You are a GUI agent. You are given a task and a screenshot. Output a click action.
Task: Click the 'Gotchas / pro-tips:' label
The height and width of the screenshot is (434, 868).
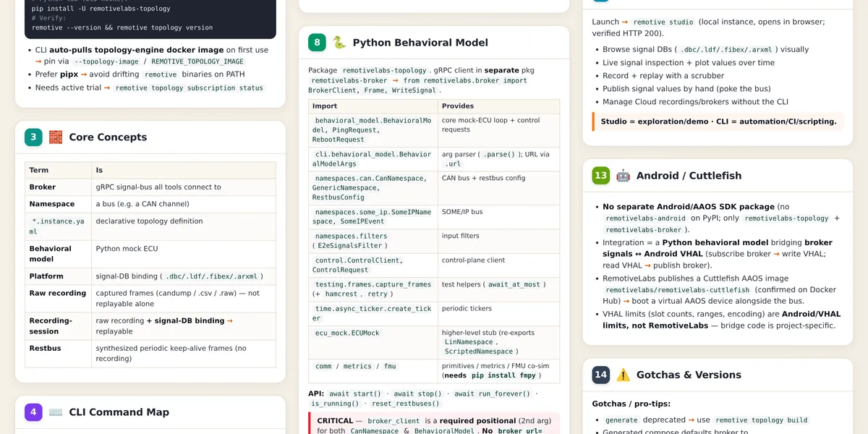631,404
